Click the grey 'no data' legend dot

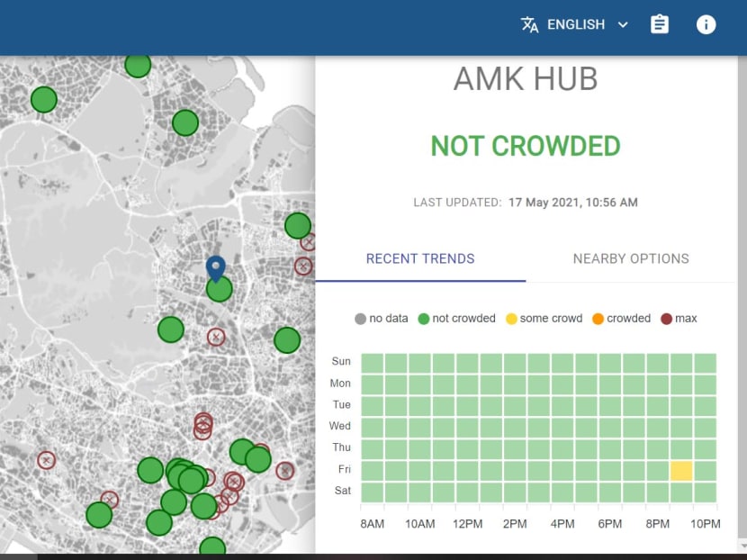click(x=360, y=319)
